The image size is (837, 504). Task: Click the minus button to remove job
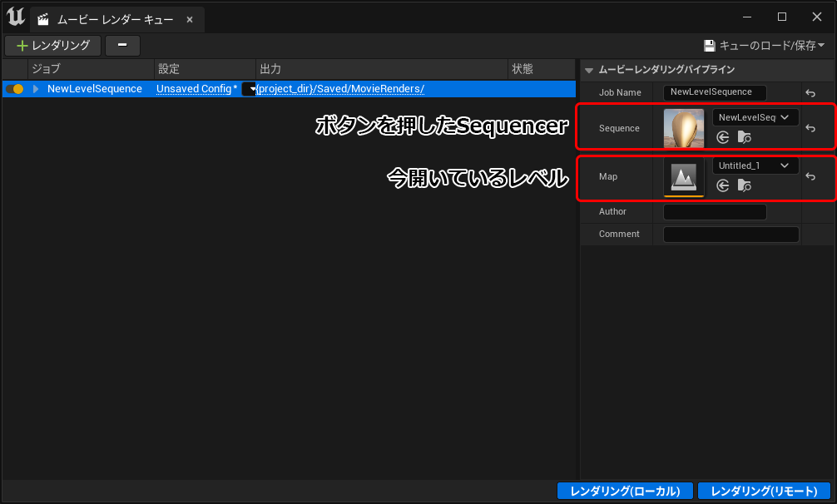pyautogui.click(x=122, y=46)
